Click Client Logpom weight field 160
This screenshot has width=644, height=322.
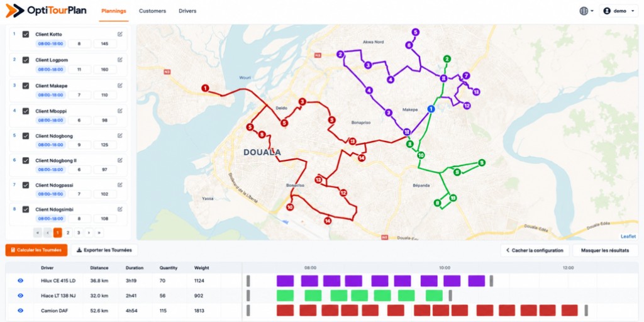tap(105, 69)
